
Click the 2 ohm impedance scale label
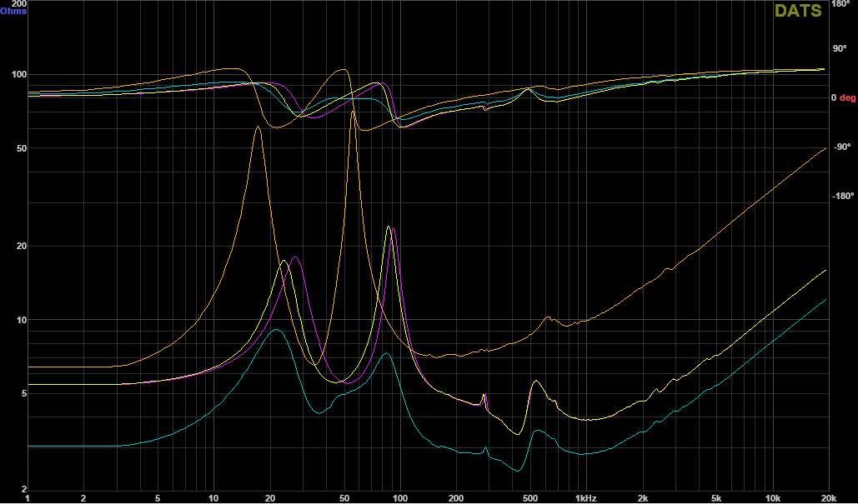[x=23, y=489]
